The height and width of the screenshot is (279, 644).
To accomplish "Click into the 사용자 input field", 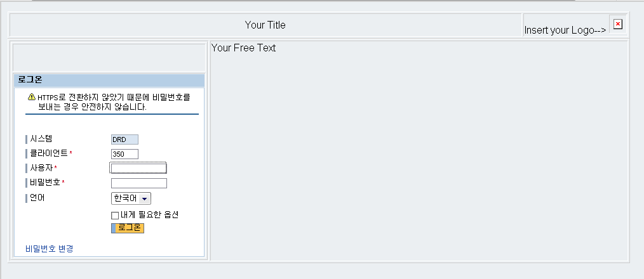I will pos(138,168).
